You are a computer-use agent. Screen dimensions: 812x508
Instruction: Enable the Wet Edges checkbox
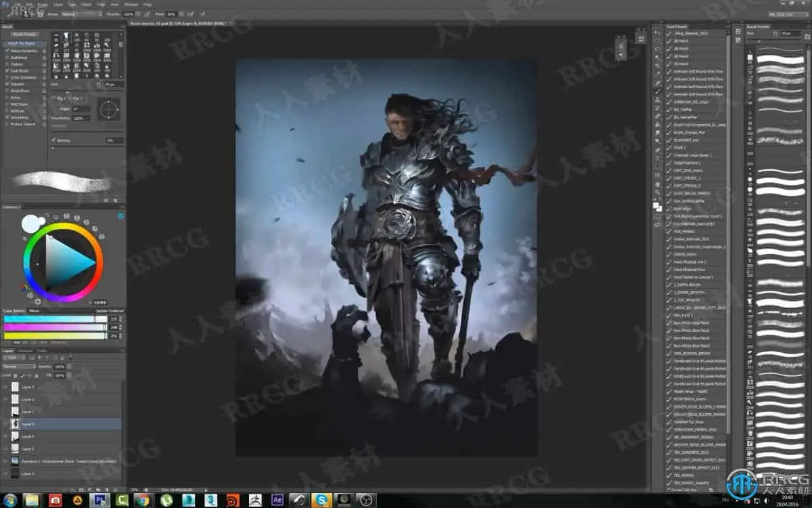click(x=7, y=104)
